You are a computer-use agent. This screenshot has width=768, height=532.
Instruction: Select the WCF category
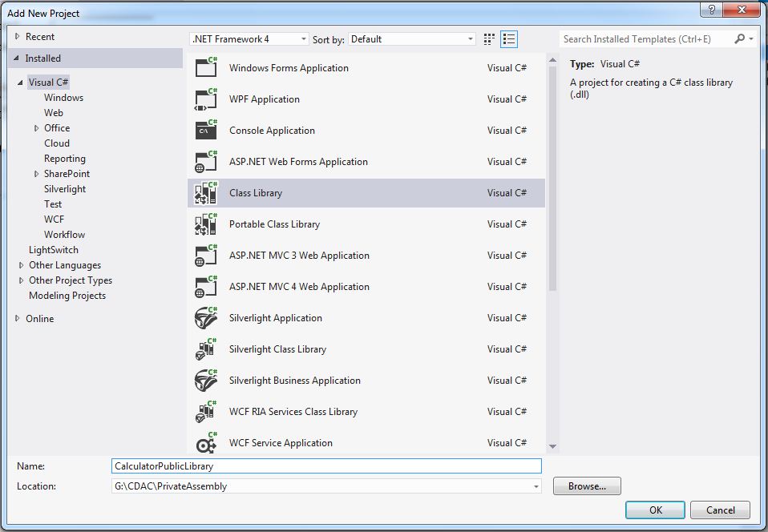click(x=54, y=220)
